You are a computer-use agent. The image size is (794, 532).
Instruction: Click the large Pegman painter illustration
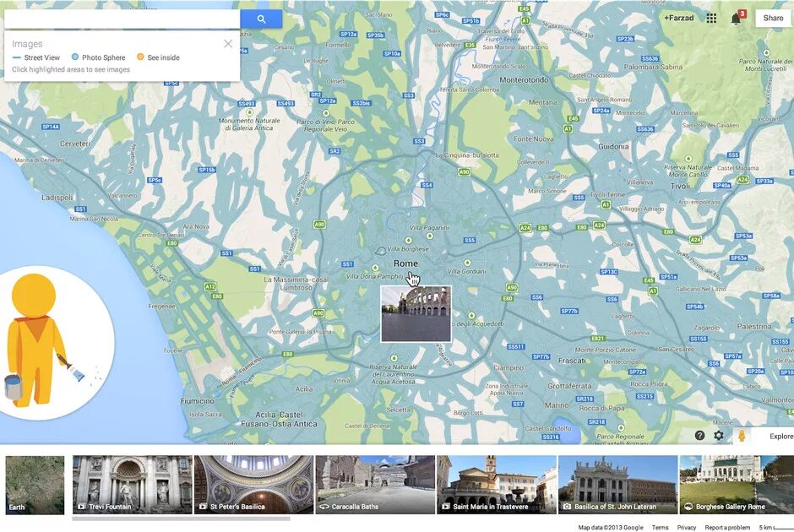(x=38, y=341)
